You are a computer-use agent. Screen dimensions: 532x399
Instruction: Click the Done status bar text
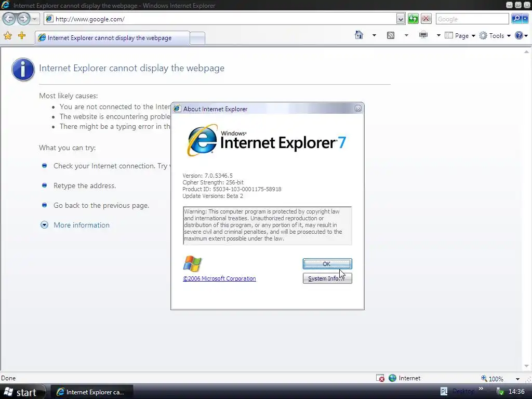8,378
